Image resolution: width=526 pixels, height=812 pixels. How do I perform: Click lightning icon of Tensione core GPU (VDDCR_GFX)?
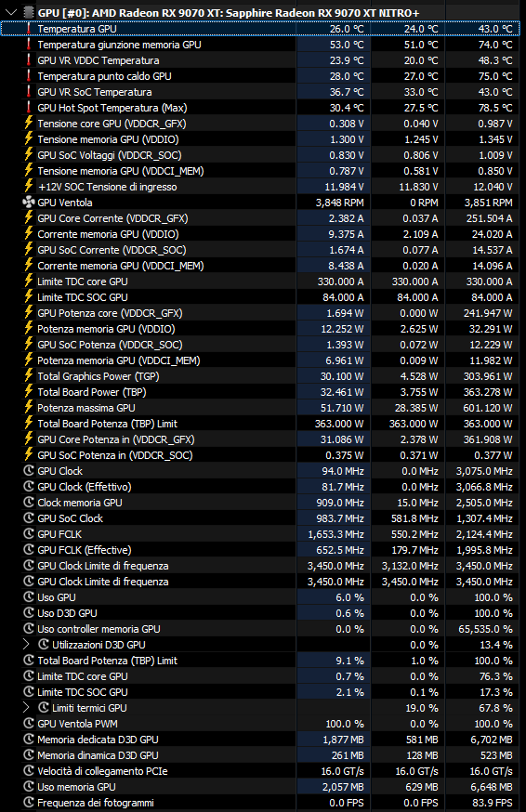[x=29, y=124]
